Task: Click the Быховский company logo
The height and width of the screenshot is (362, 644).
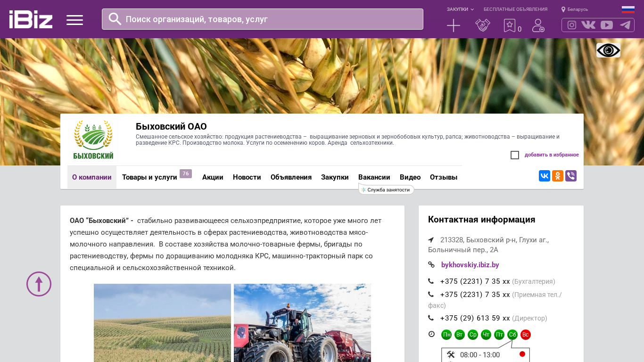Action: click(93, 140)
